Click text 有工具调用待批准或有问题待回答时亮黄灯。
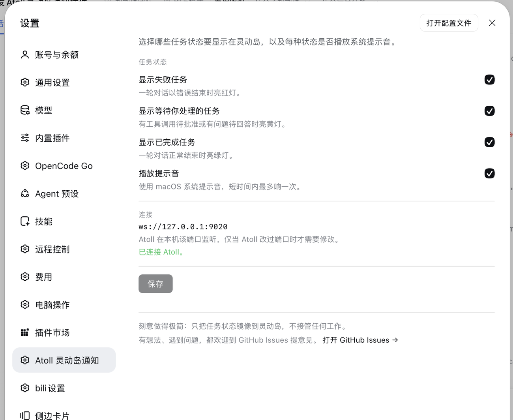 click(213, 124)
